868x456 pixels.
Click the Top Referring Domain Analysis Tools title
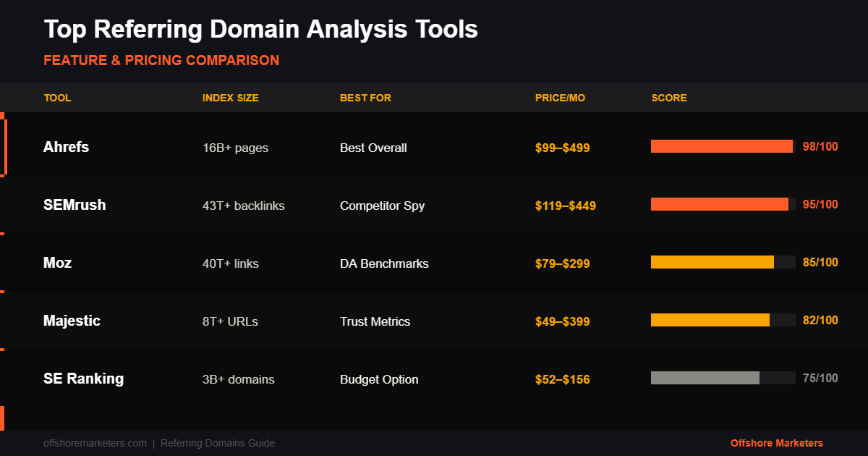pyautogui.click(x=261, y=29)
